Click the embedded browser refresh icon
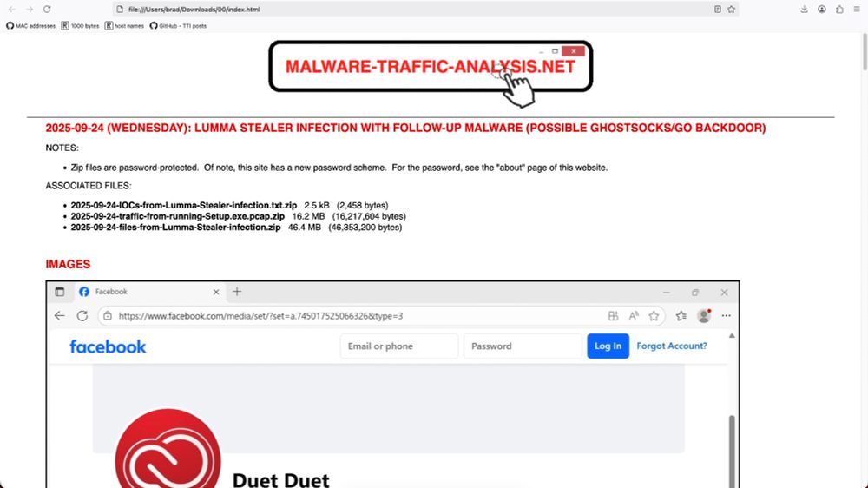 pyautogui.click(x=82, y=316)
